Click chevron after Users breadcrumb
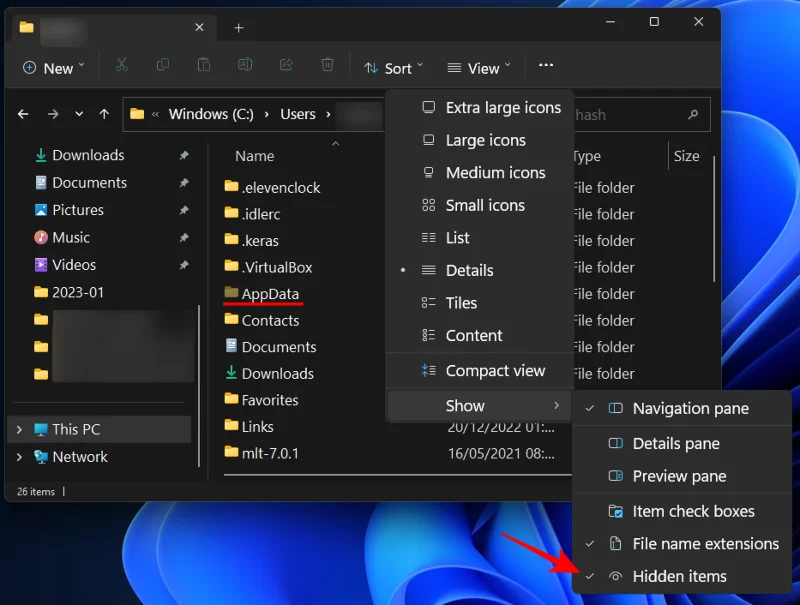This screenshot has width=800, height=605. click(x=328, y=114)
